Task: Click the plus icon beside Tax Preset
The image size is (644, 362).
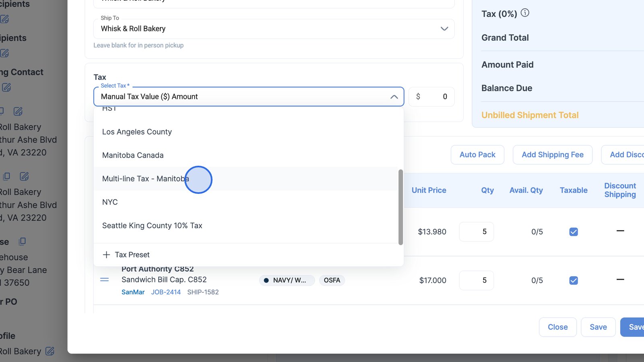Action: [x=106, y=255]
